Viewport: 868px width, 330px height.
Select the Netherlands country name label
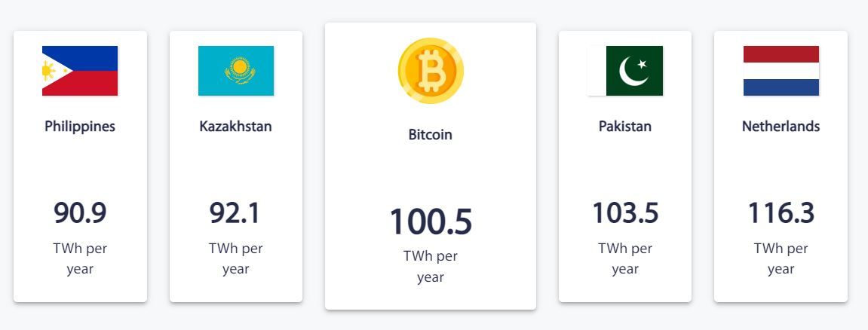781,126
